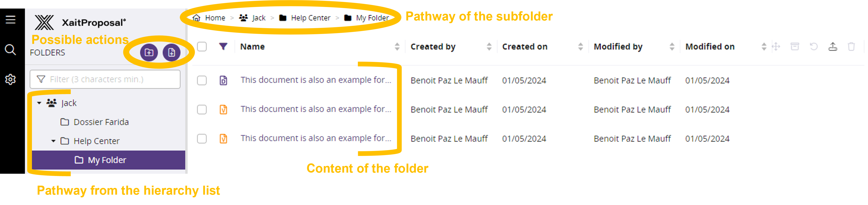Restore items using the undo arrow icon
The width and height of the screenshot is (868, 205).
point(814,47)
